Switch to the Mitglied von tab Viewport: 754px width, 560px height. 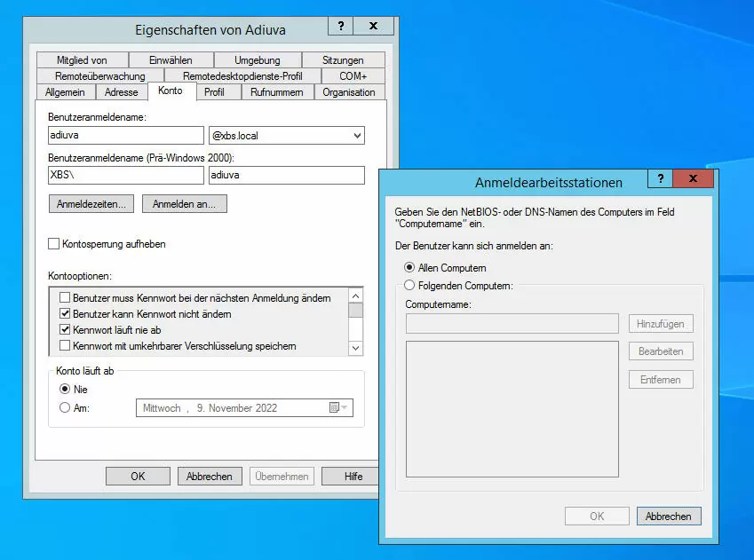pos(82,60)
